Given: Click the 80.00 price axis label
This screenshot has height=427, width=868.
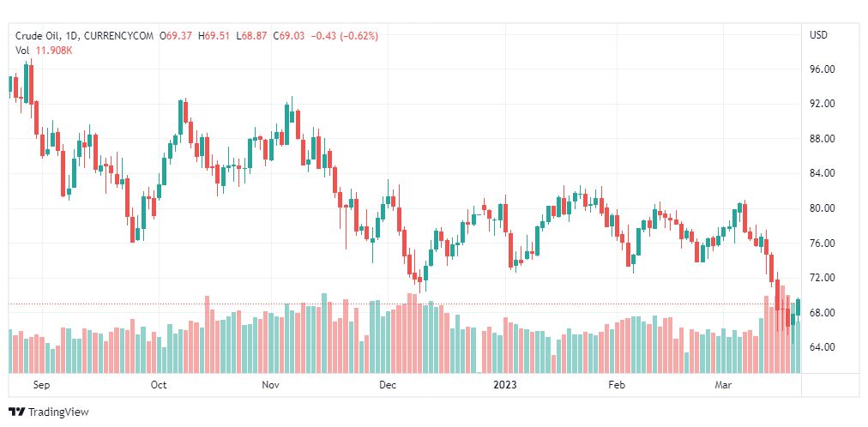Looking at the screenshot, I should tap(822, 208).
